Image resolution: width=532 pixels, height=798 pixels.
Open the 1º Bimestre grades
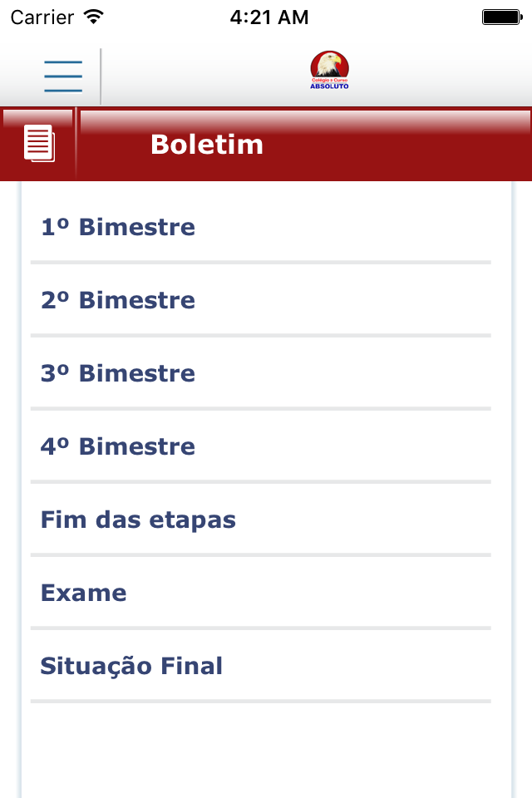coord(261,227)
